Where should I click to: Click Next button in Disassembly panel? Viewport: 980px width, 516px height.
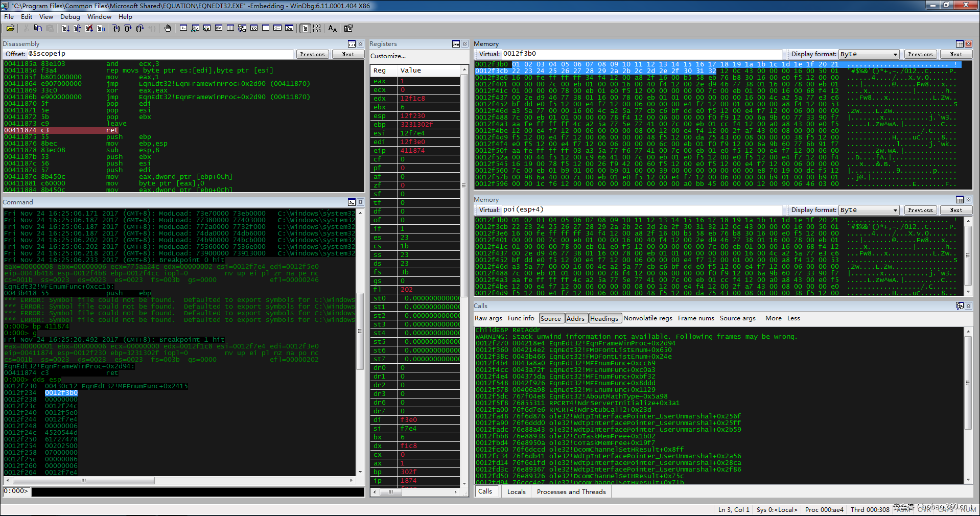tap(348, 54)
